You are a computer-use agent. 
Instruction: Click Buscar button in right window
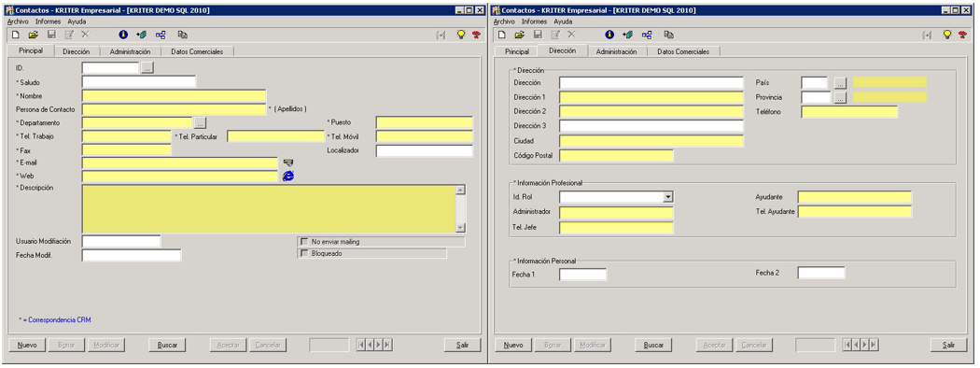[653, 345]
